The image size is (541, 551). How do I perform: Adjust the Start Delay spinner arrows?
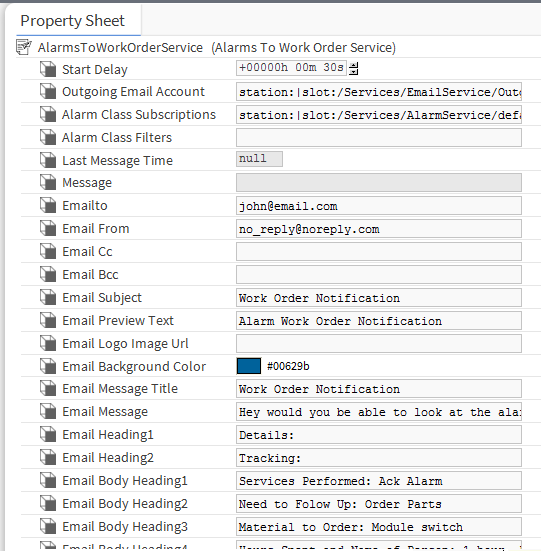point(354,68)
